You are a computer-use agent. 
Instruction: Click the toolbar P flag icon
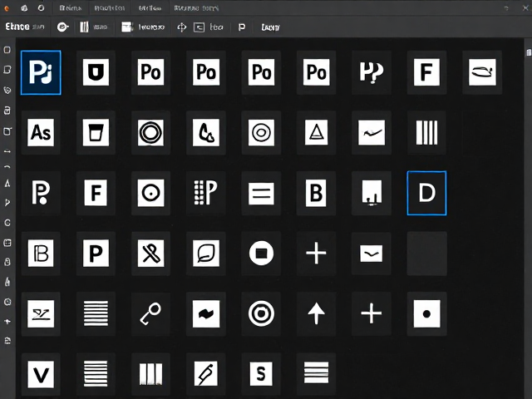242,27
